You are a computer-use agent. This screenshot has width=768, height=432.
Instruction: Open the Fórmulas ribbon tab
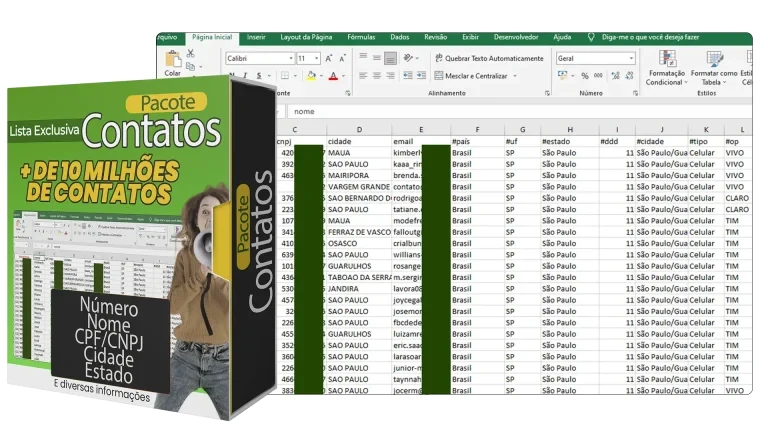point(361,37)
